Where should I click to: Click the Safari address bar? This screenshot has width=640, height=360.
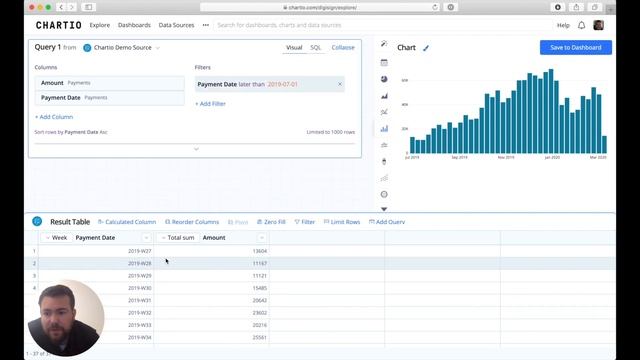coord(320,7)
